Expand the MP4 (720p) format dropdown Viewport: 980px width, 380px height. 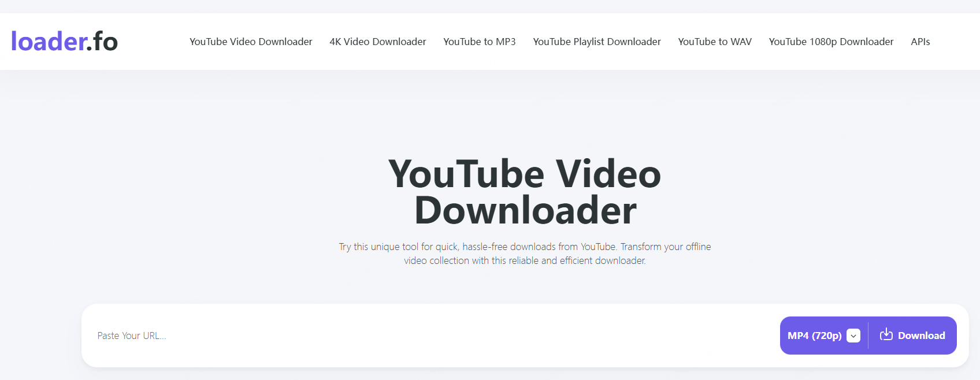(824, 336)
